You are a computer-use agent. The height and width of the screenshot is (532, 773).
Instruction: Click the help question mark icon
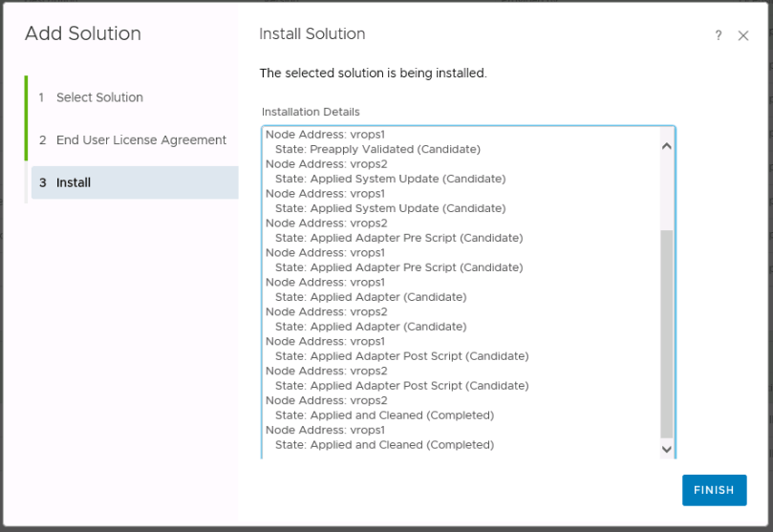click(719, 35)
